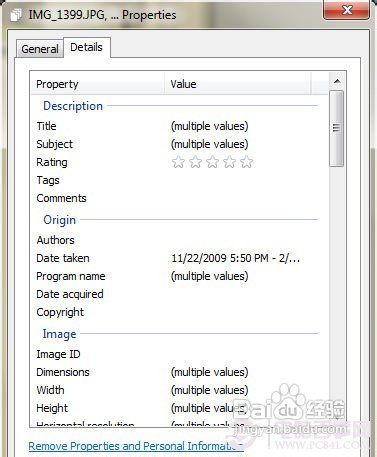
Task: Select the Height property label
Action: [x=52, y=408]
